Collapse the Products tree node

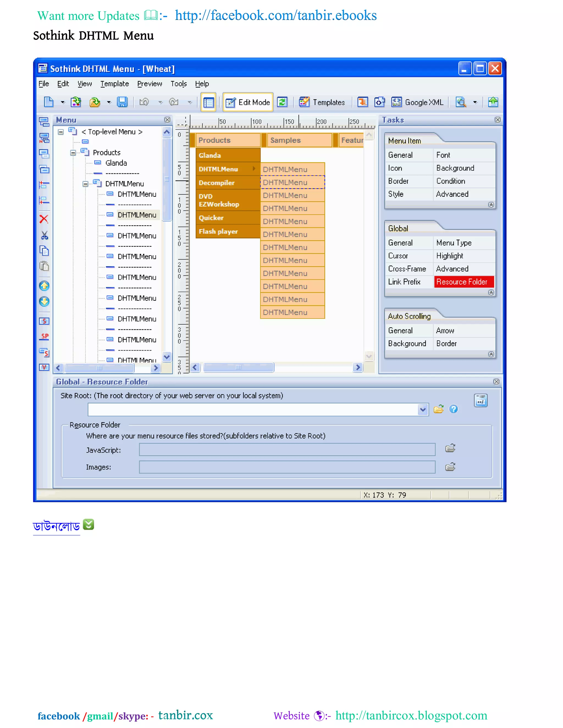click(73, 153)
